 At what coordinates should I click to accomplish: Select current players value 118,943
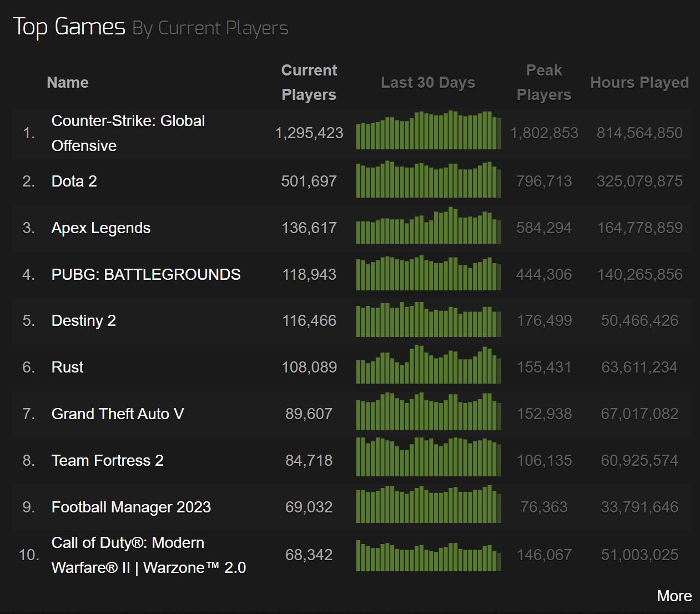tap(309, 274)
